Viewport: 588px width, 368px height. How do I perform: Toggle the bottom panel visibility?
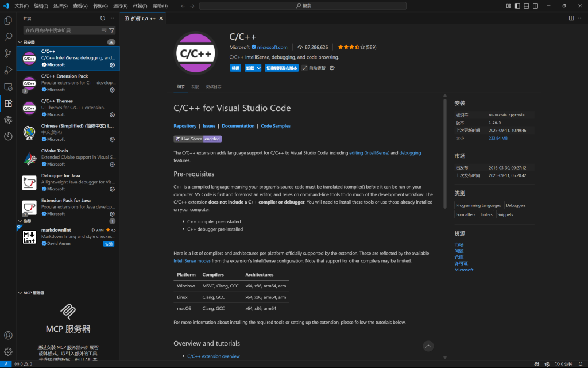pos(527,6)
